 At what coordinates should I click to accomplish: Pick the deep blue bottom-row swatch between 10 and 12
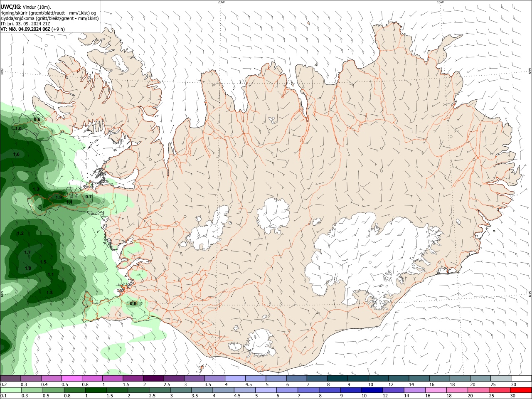coord(372,390)
